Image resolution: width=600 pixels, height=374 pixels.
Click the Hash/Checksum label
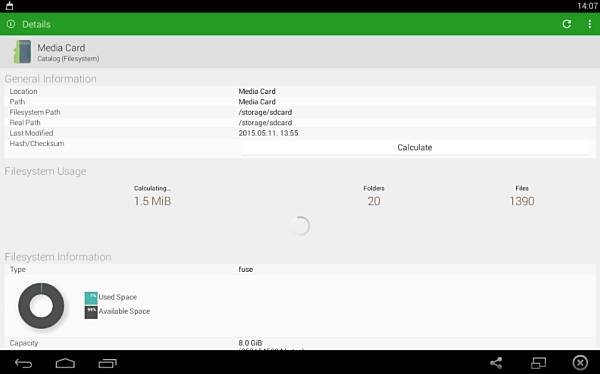[x=37, y=144]
